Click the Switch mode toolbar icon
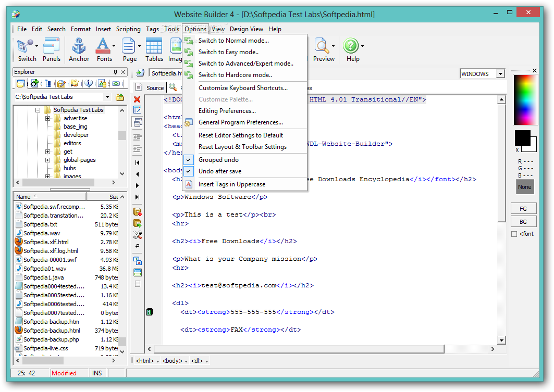 (24, 46)
